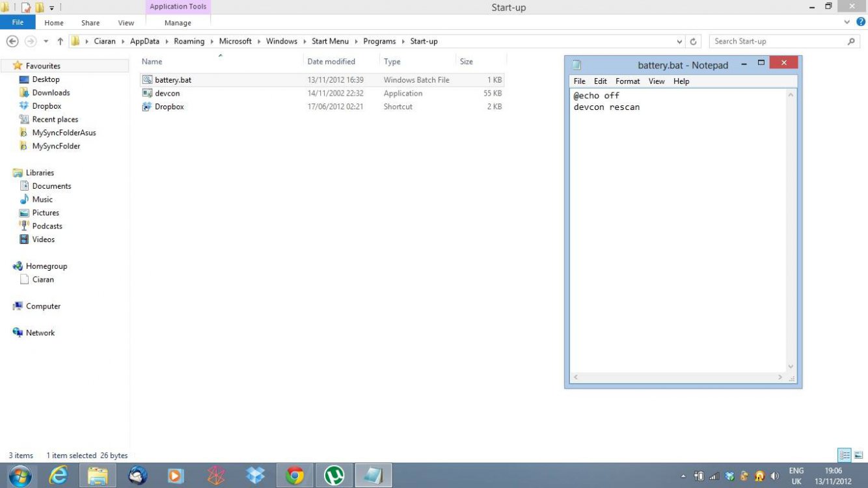Go up one folder level arrow
868x488 pixels.
(61, 42)
